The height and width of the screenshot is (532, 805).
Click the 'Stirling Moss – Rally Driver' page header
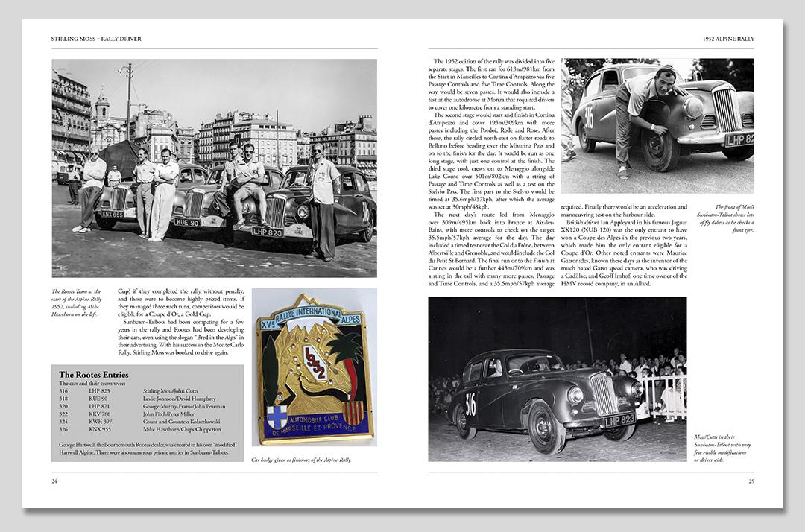(96, 38)
